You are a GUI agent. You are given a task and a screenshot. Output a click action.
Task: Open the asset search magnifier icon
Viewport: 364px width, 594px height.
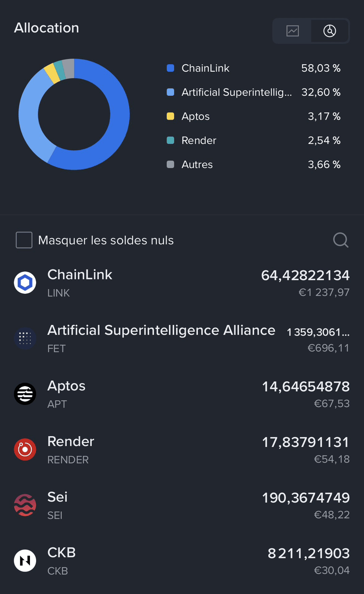341,240
